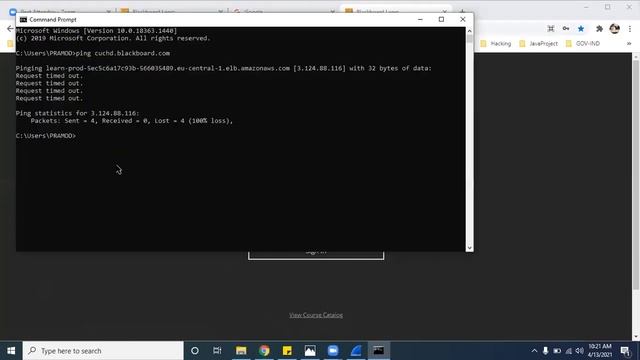Open network settings from the tray
Viewport: 640px width, 360px height.
pyautogui.click(x=568, y=351)
